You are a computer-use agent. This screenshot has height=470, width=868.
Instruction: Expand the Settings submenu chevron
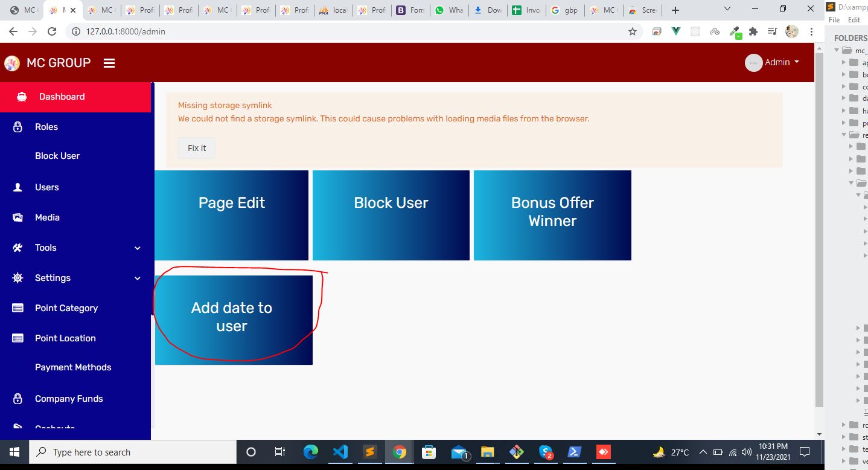coord(137,278)
